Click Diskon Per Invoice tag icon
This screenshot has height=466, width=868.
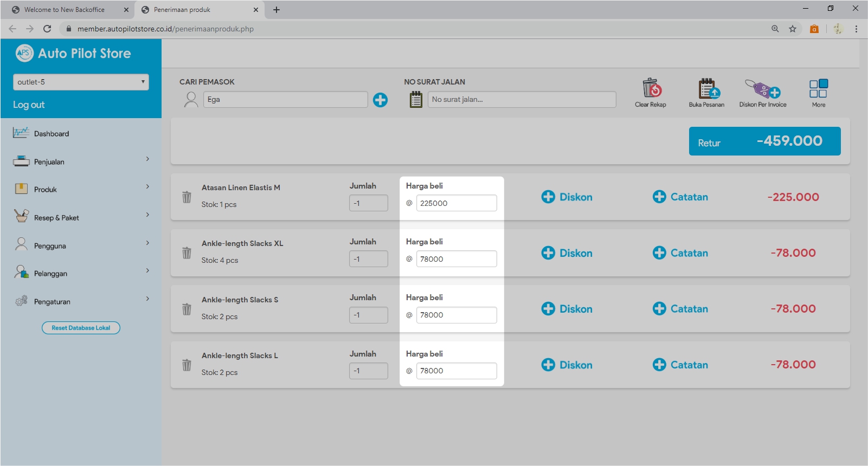[762, 88]
